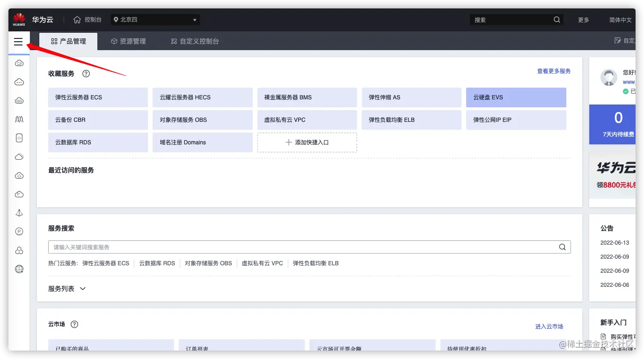
Task: Open the 云硬盘 EVS card
Action: (x=516, y=97)
